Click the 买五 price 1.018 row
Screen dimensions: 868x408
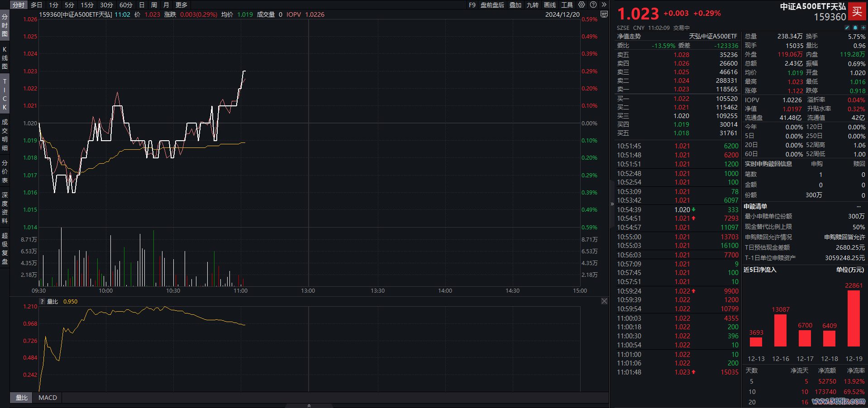click(x=677, y=133)
